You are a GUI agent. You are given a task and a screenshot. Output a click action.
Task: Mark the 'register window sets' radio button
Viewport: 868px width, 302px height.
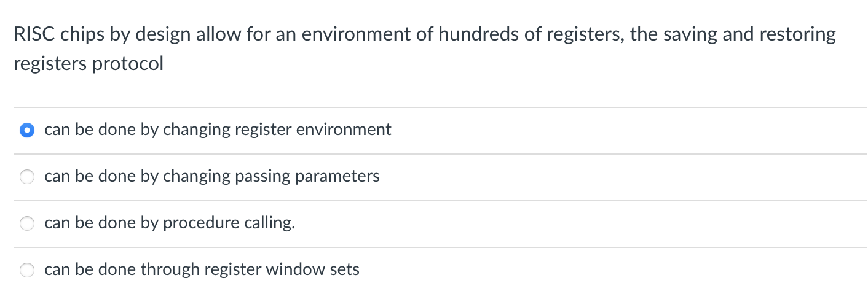tap(27, 270)
